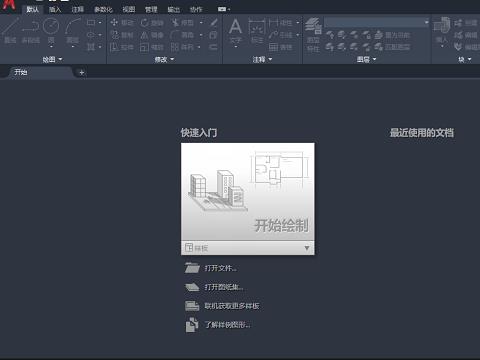This screenshot has height=360, width=480.
Task: Click the Offset icon in Modify panel
Action: pos(213,47)
